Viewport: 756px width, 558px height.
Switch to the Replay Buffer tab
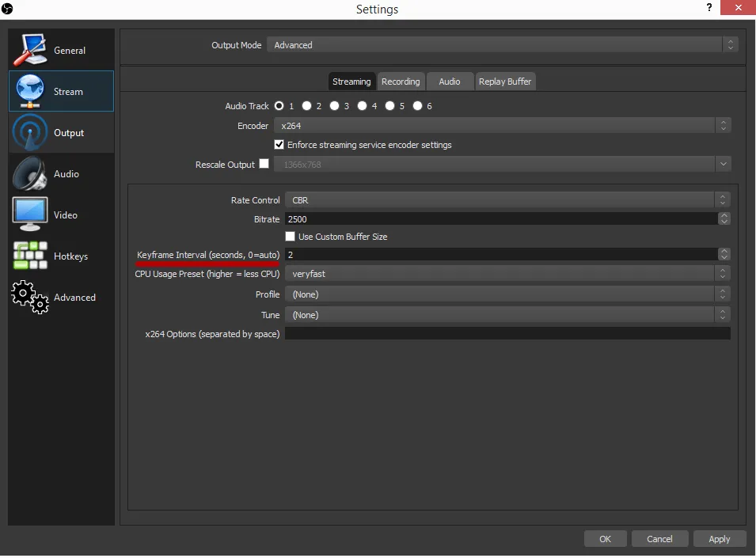(x=505, y=82)
